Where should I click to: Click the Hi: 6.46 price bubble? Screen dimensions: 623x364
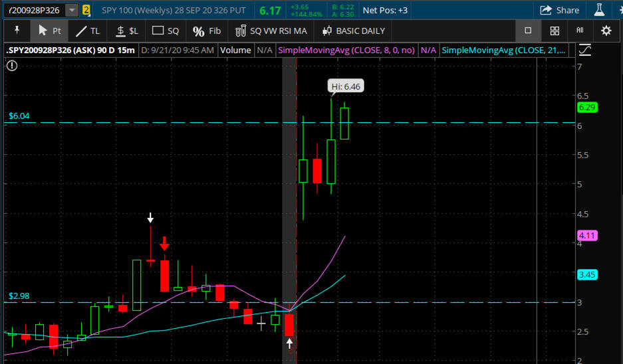[x=346, y=86]
